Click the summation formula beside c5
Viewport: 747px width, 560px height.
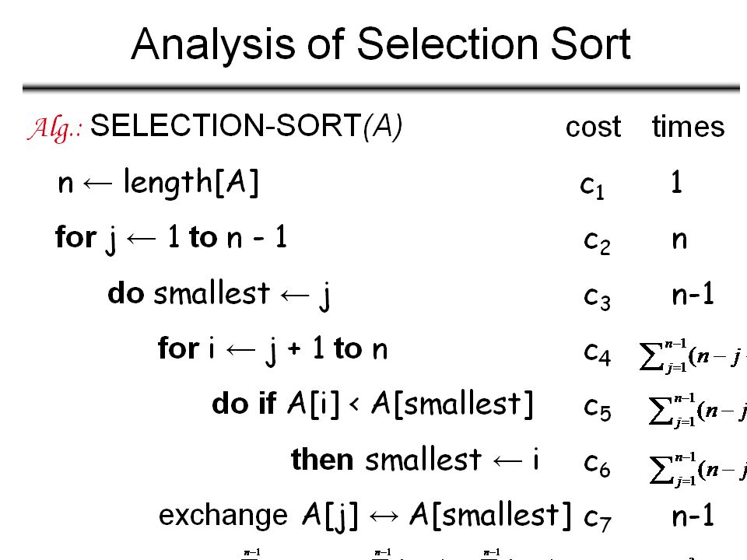[697, 410]
